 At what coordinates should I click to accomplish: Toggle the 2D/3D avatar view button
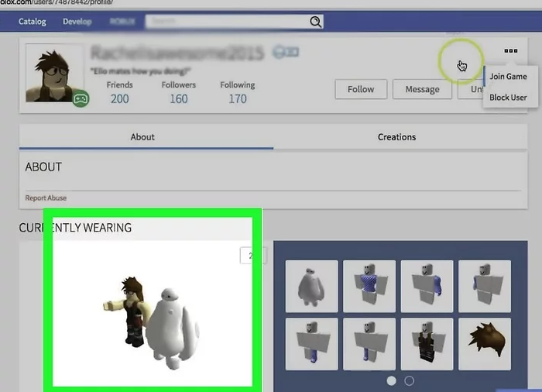tap(253, 256)
